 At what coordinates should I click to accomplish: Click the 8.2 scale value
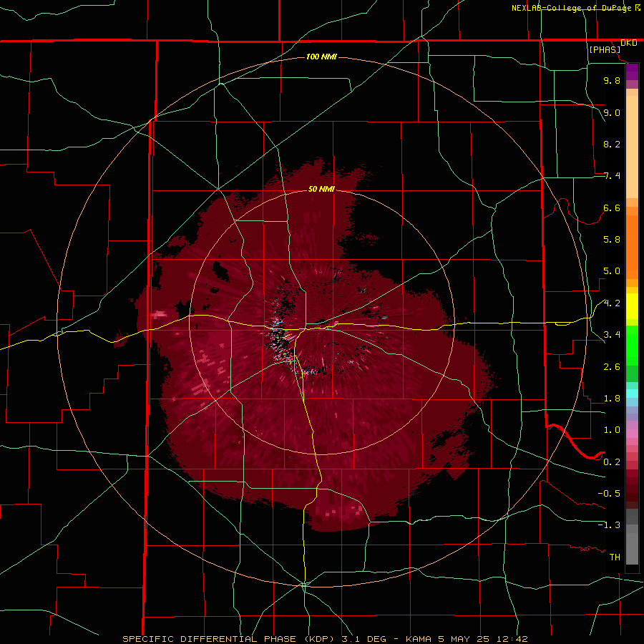click(x=612, y=144)
